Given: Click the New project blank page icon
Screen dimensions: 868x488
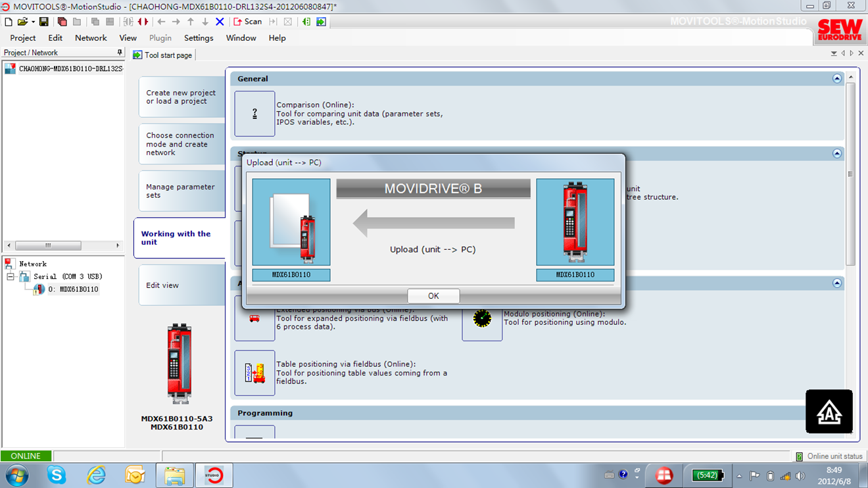Looking at the screenshot, I should coord(9,22).
